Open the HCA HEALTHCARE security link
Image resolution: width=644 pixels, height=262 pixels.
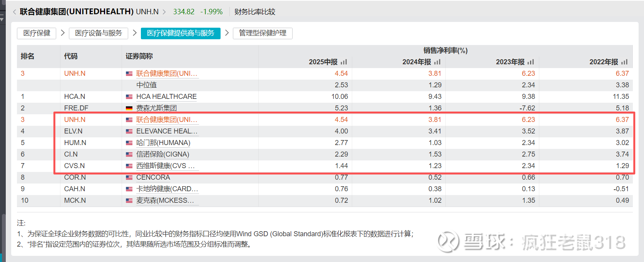[x=166, y=97]
